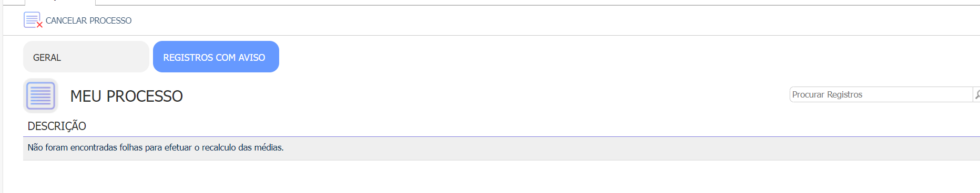Image resolution: width=980 pixels, height=193 pixels.
Task: Show general information via GERAL
Action: pos(86,57)
